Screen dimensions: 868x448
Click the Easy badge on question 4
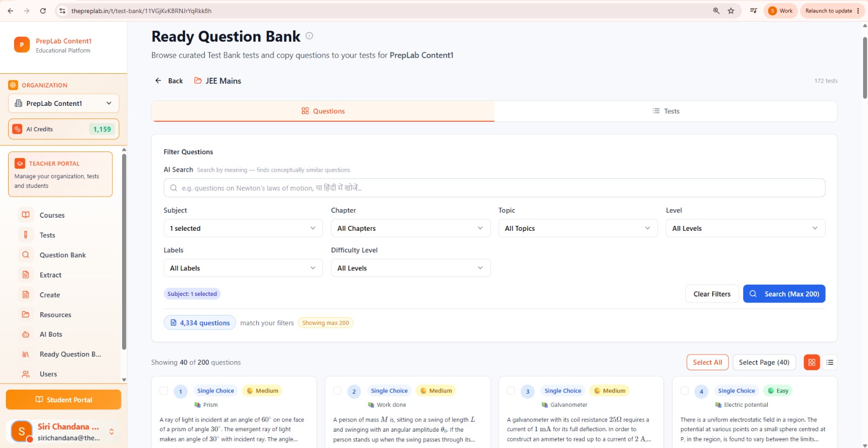point(778,390)
